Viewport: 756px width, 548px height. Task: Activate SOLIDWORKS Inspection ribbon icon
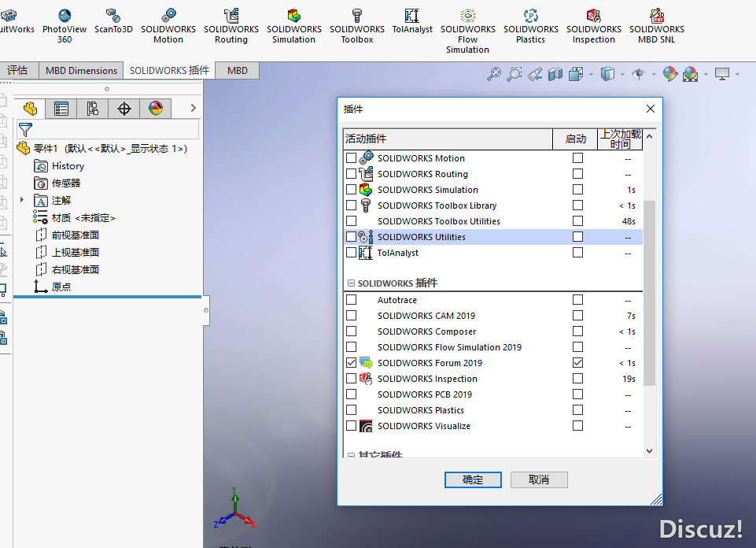[x=593, y=26]
